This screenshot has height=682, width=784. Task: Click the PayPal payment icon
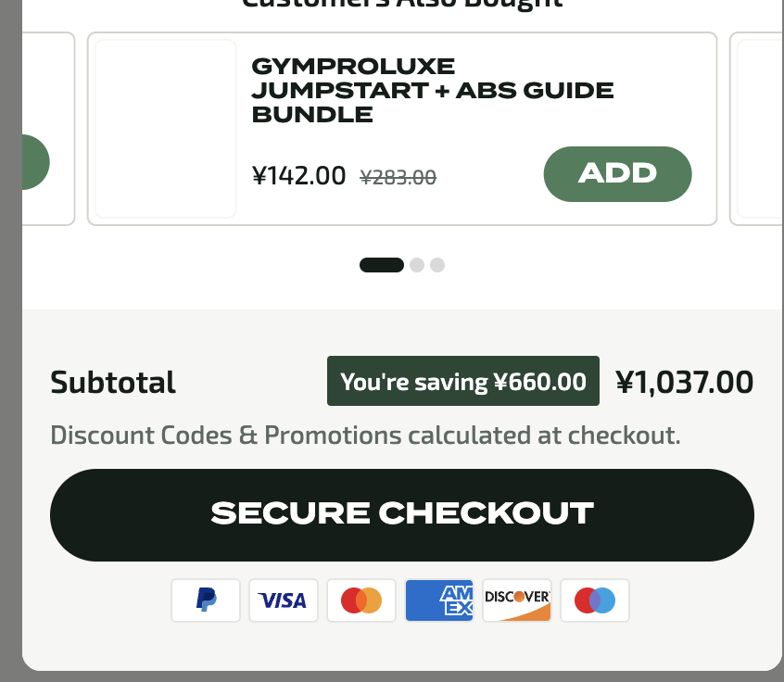206,600
